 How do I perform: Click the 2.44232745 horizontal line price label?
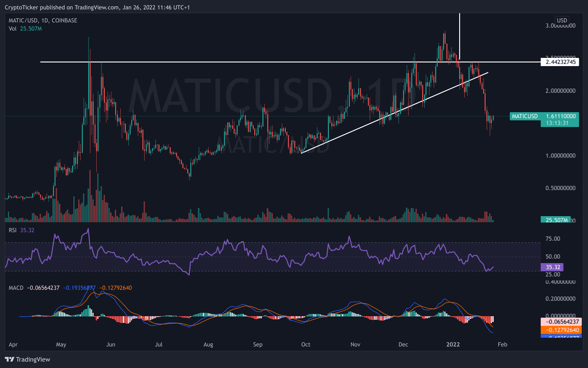(x=560, y=62)
